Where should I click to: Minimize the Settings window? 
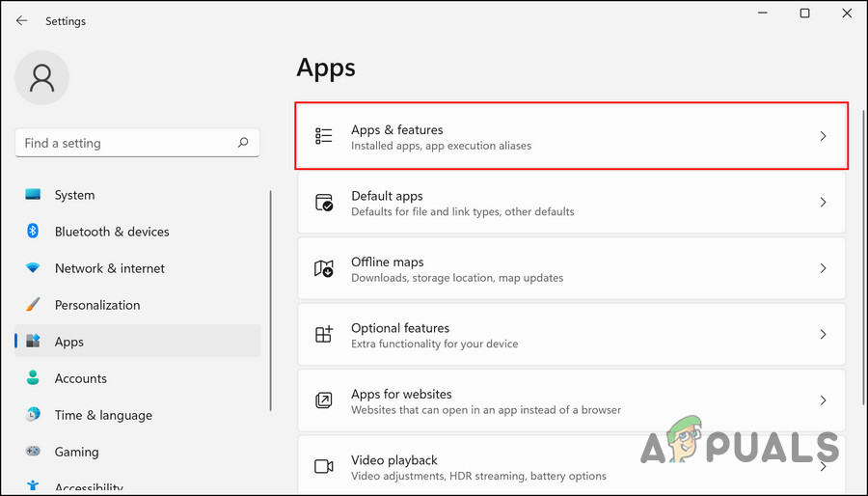pyautogui.click(x=763, y=14)
